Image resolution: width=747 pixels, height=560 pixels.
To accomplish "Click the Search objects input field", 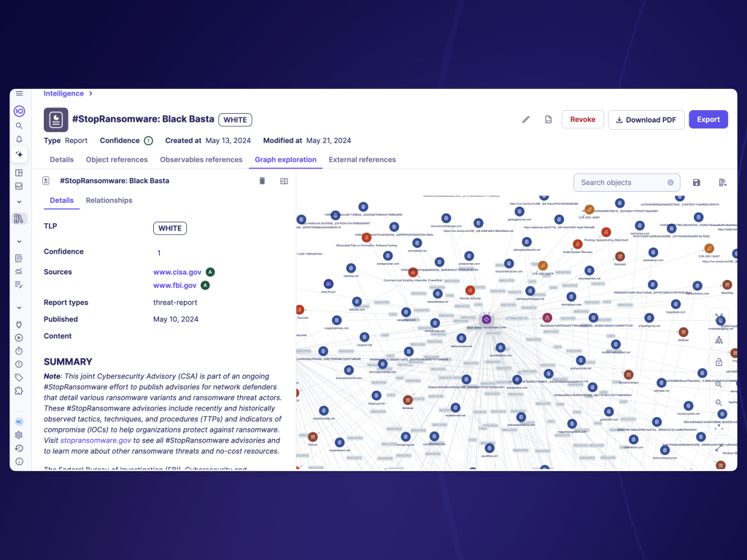I will [x=620, y=182].
